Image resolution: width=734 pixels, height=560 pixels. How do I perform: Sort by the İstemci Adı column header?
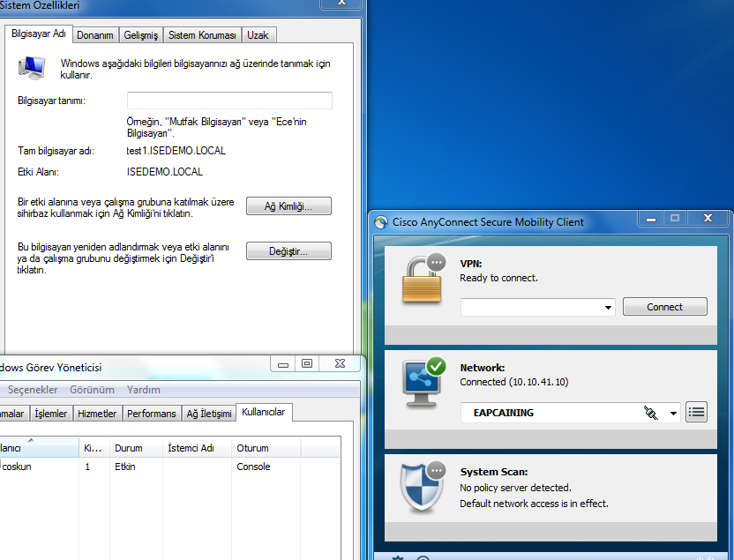197,448
